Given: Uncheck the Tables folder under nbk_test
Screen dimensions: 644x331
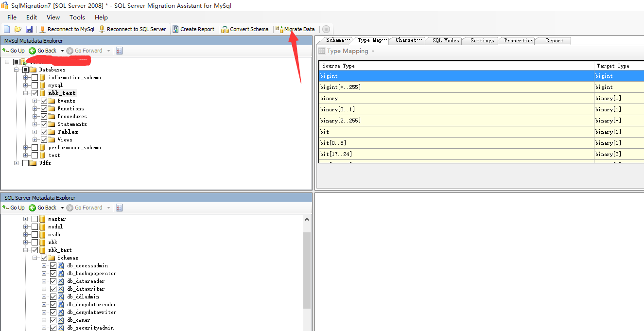Looking at the screenshot, I should [x=43, y=131].
